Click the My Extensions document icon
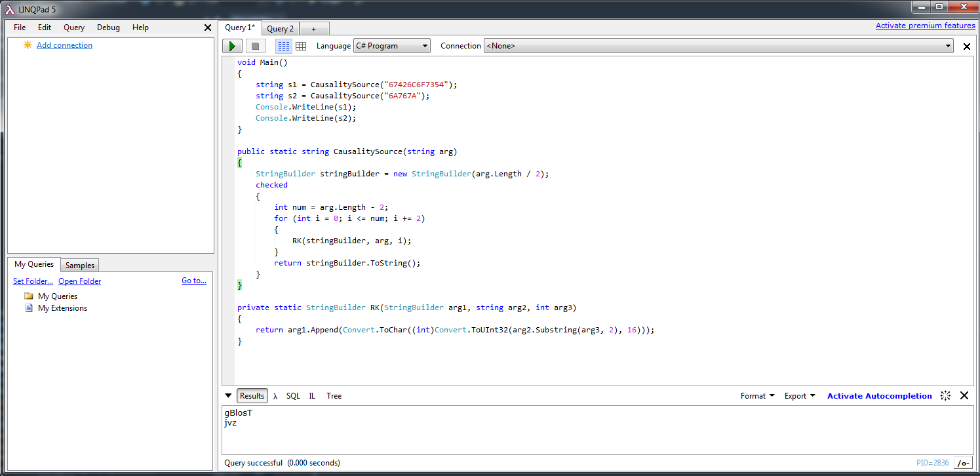Viewport: 980px width, 476px height. (29, 307)
